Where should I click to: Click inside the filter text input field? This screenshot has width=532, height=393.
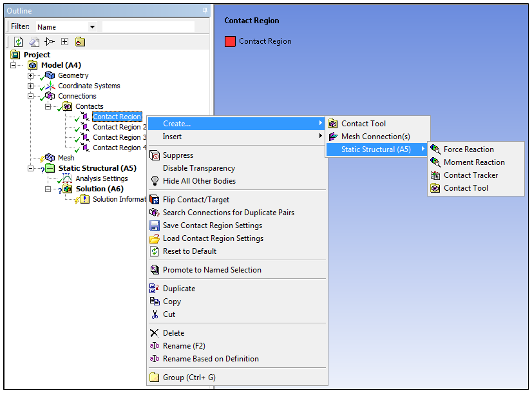148,26
